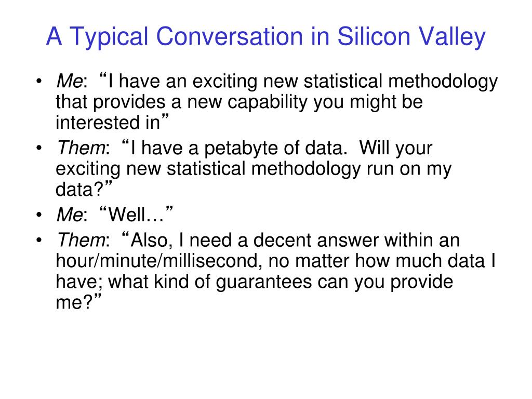
Task: Click the text 'hour/minute/millisecond'
Action: [x=159, y=261]
